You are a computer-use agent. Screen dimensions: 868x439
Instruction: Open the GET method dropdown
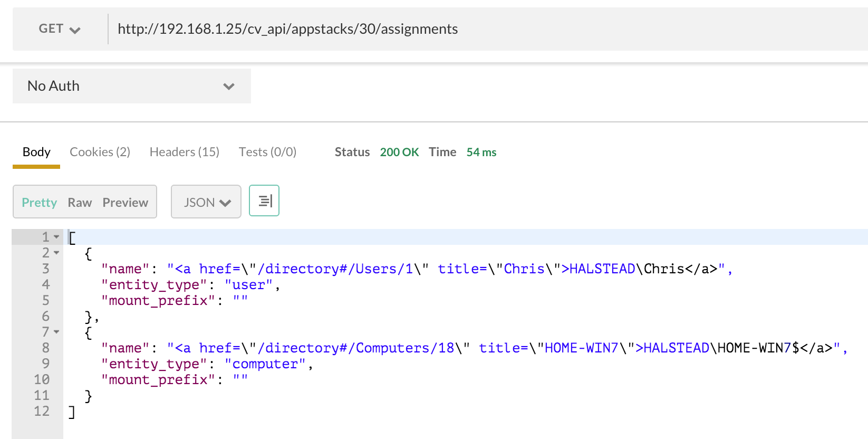coord(59,29)
